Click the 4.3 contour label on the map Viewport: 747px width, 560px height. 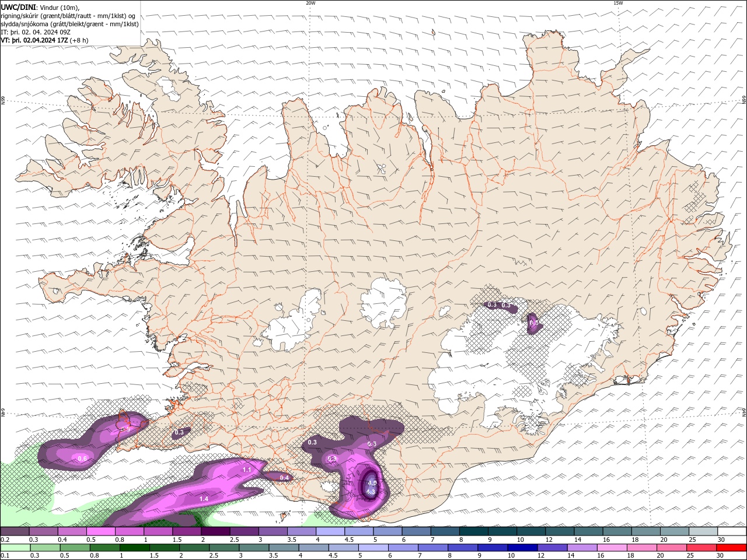pyautogui.click(x=371, y=492)
